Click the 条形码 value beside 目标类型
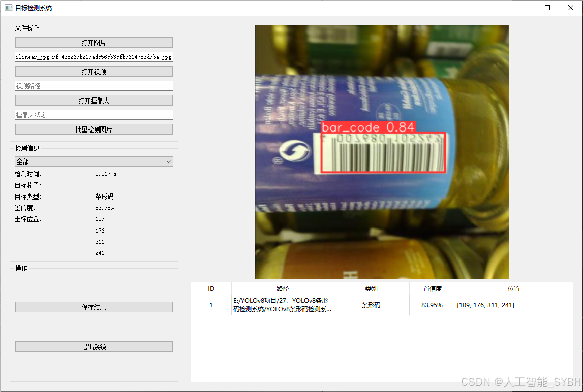583x392 pixels. (105, 197)
